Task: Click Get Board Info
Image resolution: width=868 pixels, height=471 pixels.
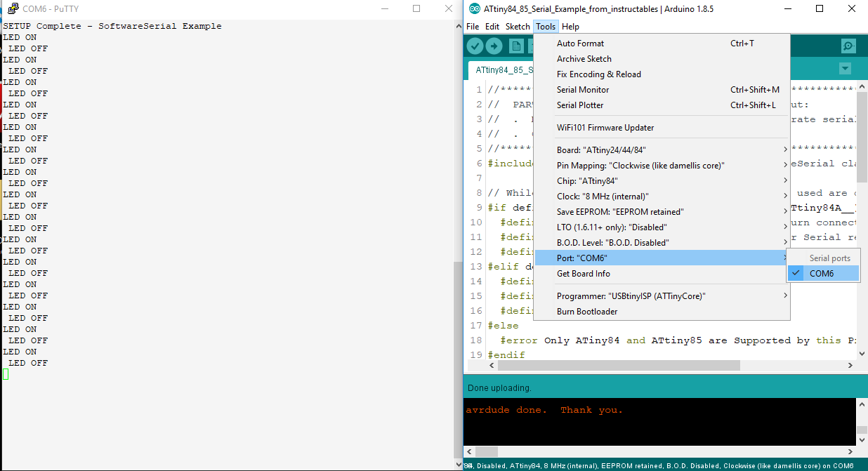Action: point(584,274)
